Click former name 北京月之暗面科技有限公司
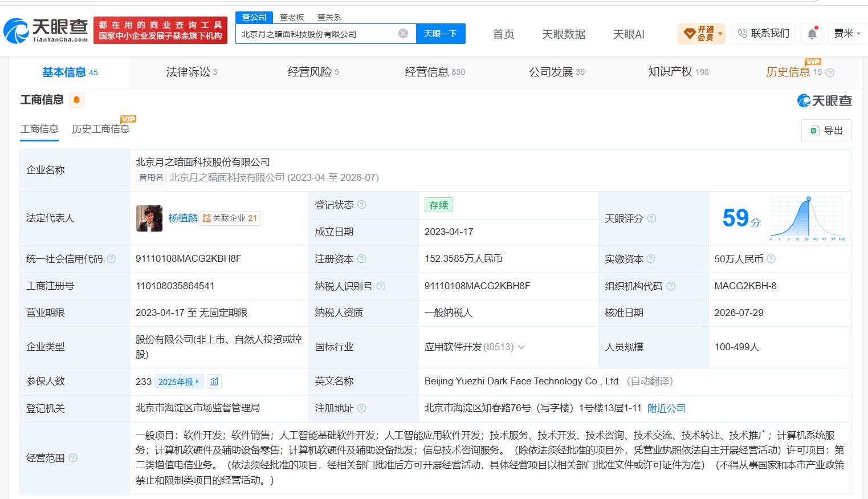868x499 pixels. 227,177
